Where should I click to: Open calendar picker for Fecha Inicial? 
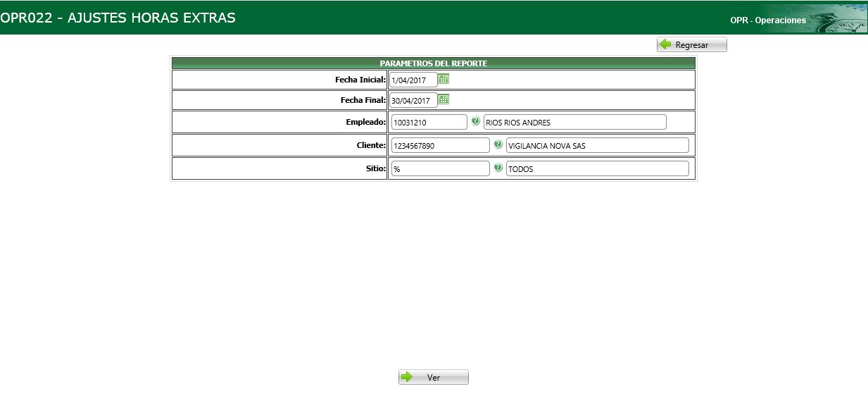coord(444,79)
